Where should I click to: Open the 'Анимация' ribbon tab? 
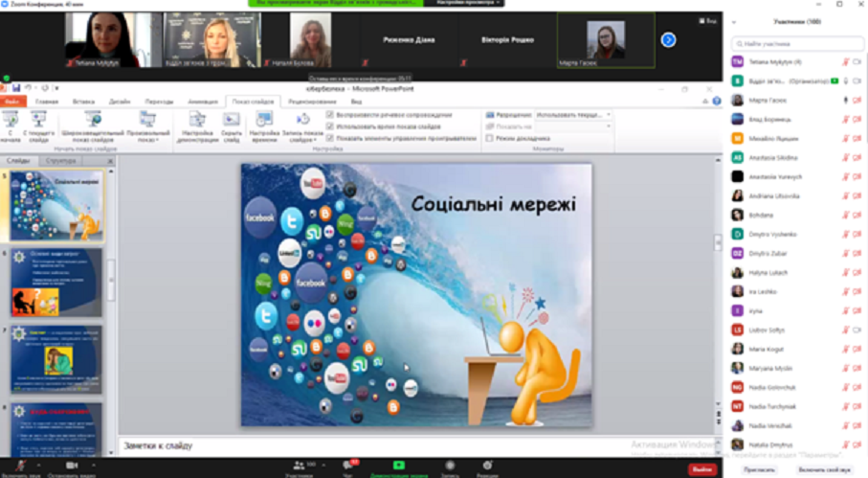click(202, 101)
